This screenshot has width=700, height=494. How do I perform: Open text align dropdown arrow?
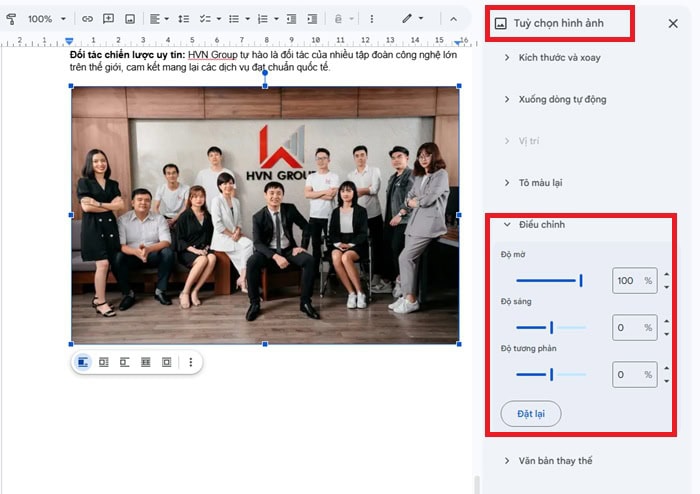167,19
